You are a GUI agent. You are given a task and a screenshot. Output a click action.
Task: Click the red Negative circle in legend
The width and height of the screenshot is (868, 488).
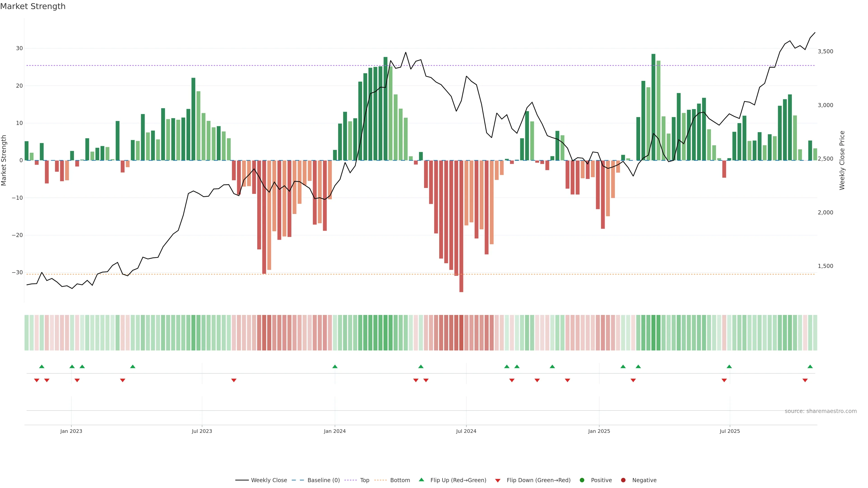pos(623,480)
